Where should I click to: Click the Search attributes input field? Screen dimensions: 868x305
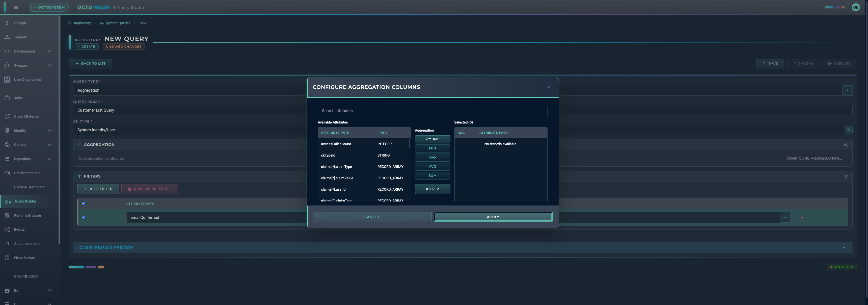[432, 111]
